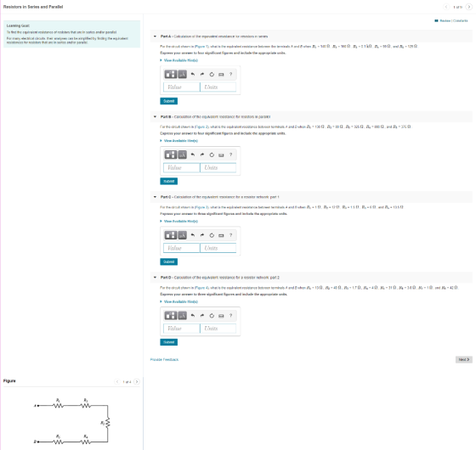Open Figure 1 link in Part A

point(201,47)
